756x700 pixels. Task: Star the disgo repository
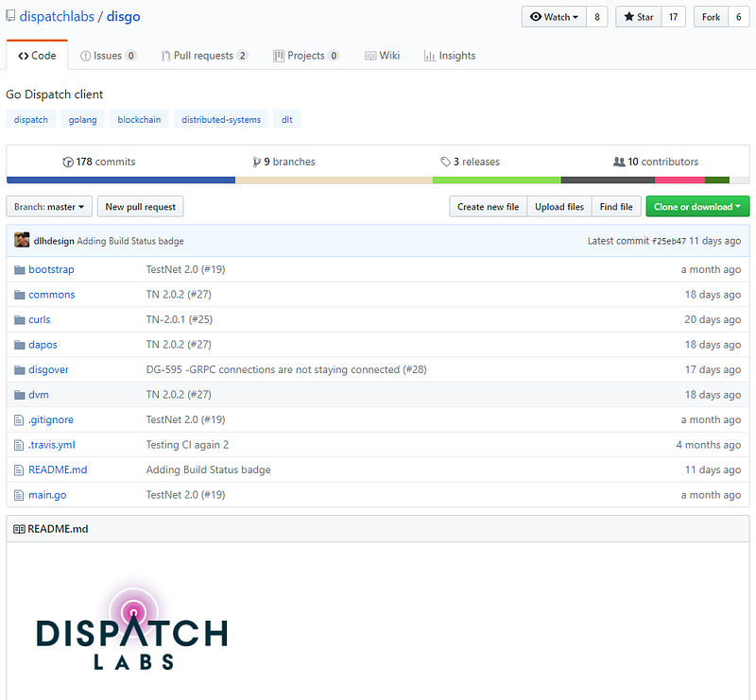pyautogui.click(x=639, y=17)
